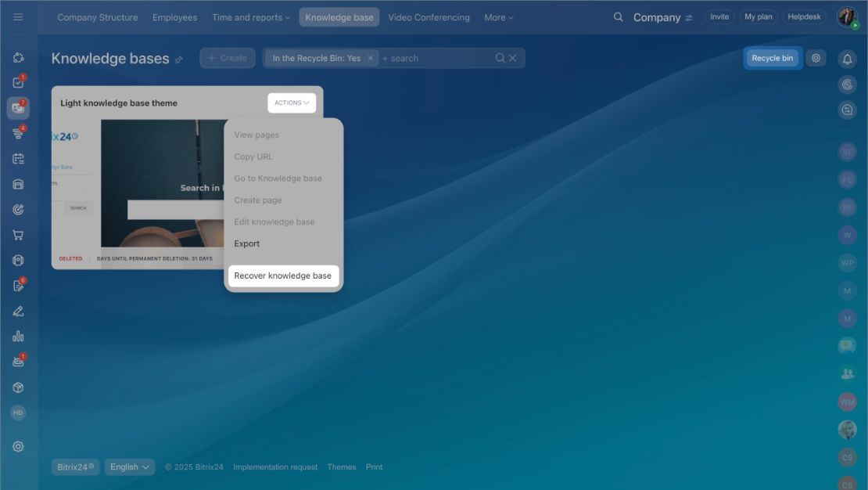Open the gear settings next to Recycle bin
Image resolution: width=868 pixels, height=490 pixels.
click(x=816, y=58)
